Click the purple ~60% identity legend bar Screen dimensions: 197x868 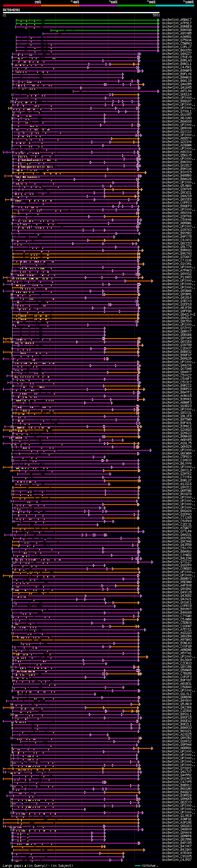coord(99,6)
